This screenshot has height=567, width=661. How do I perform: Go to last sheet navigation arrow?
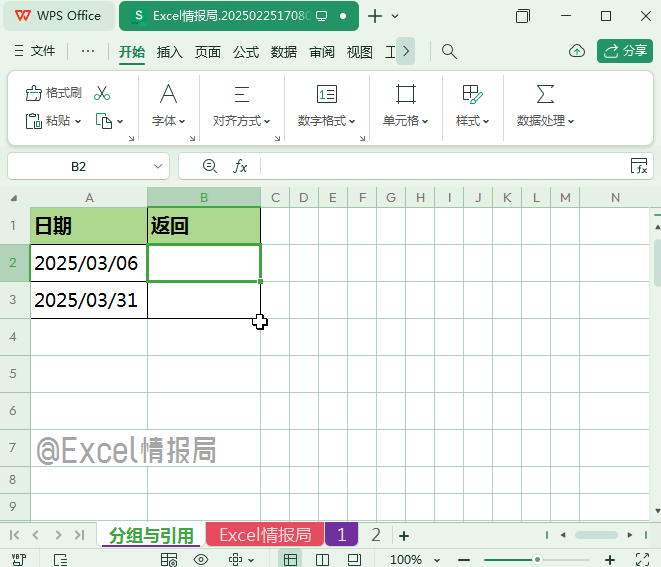(x=79, y=535)
